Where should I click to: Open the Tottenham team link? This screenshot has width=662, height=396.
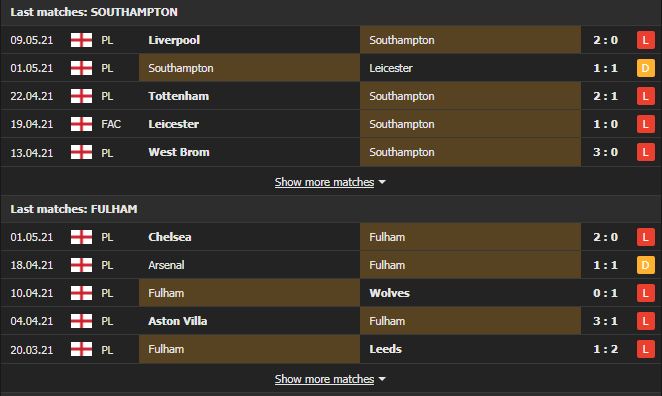[x=179, y=96]
